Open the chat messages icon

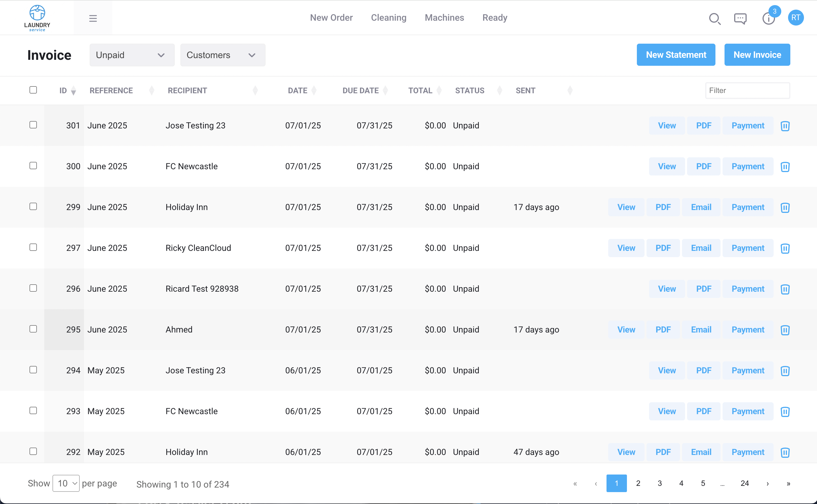point(741,19)
